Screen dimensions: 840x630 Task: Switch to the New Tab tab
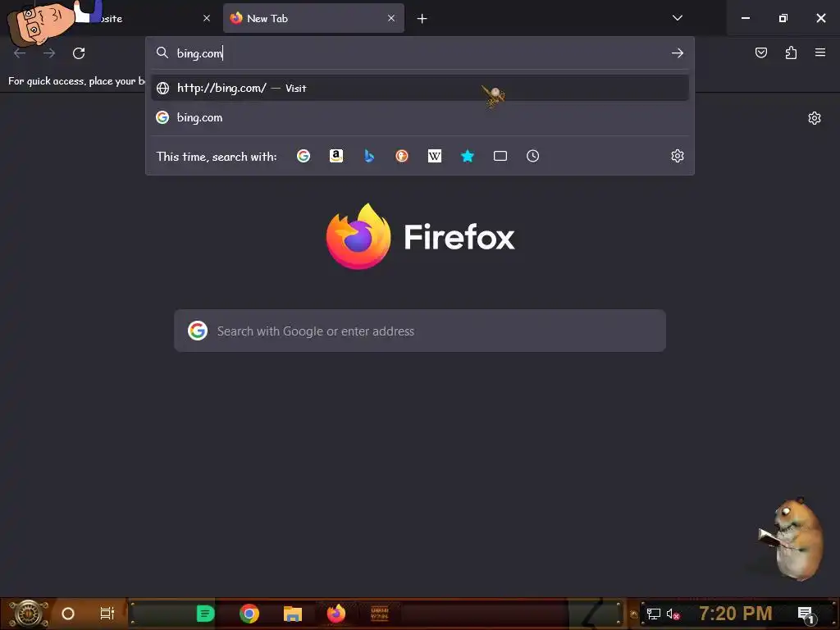(x=313, y=18)
